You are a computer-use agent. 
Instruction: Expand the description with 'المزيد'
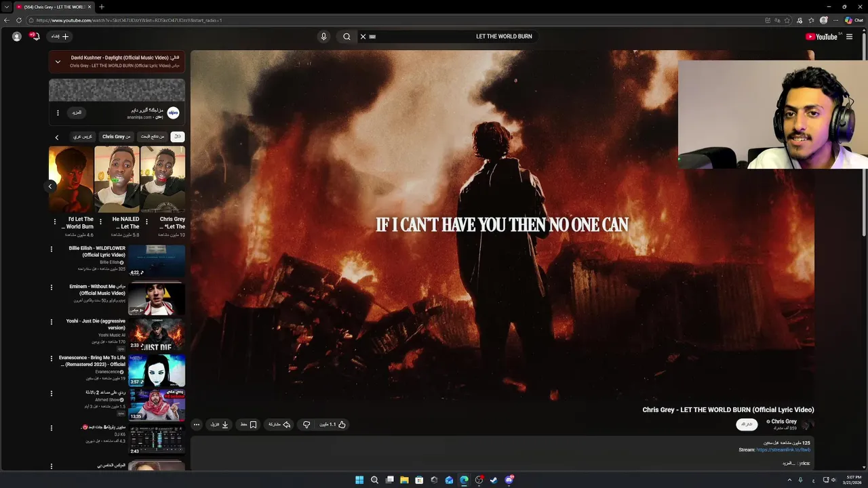pyautogui.click(x=788, y=464)
